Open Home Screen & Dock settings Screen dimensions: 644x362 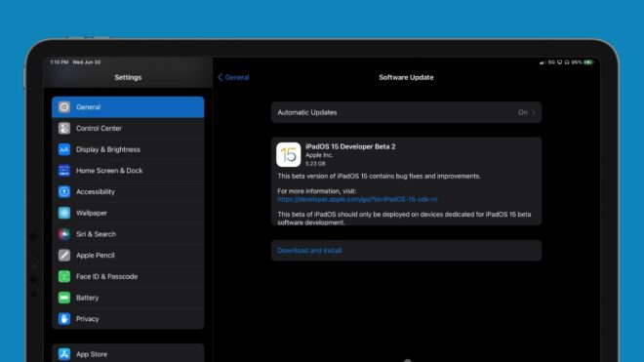coord(128,171)
